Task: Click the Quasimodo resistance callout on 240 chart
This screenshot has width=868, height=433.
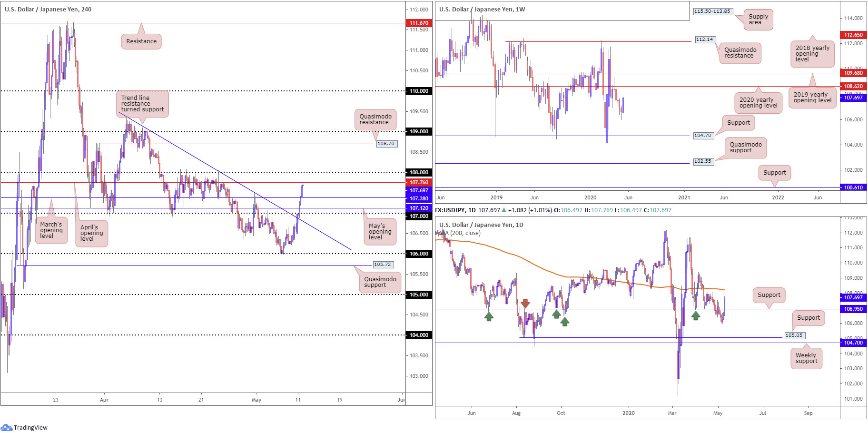Action: point(375,119)
